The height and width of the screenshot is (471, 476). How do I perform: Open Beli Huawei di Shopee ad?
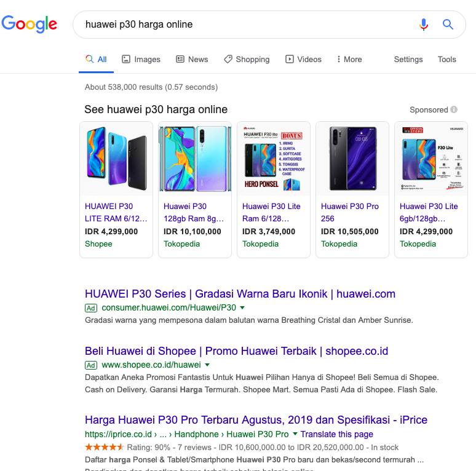237,351
